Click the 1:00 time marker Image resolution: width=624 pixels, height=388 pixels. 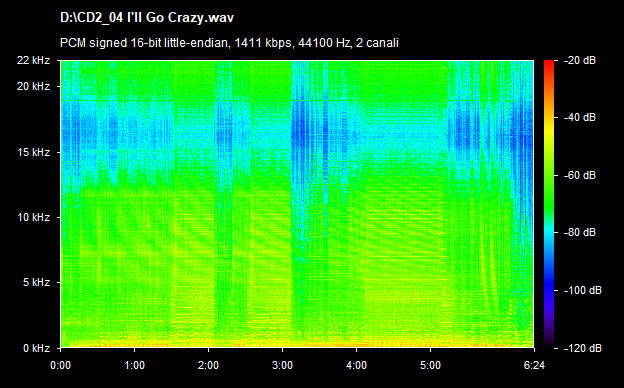coord(135,365)
